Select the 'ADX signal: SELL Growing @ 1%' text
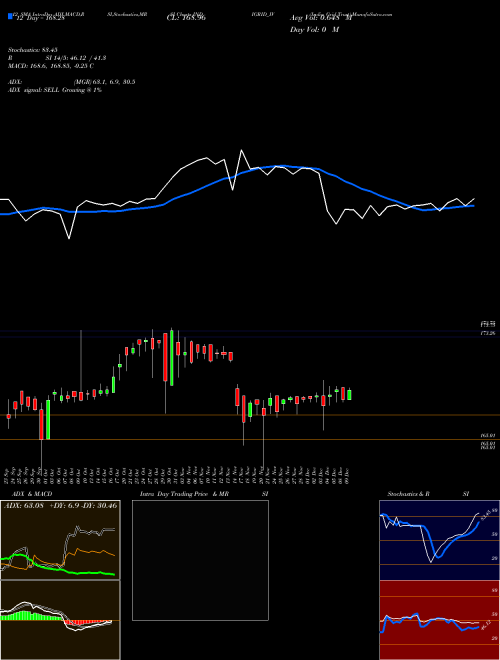 (55, 90)
